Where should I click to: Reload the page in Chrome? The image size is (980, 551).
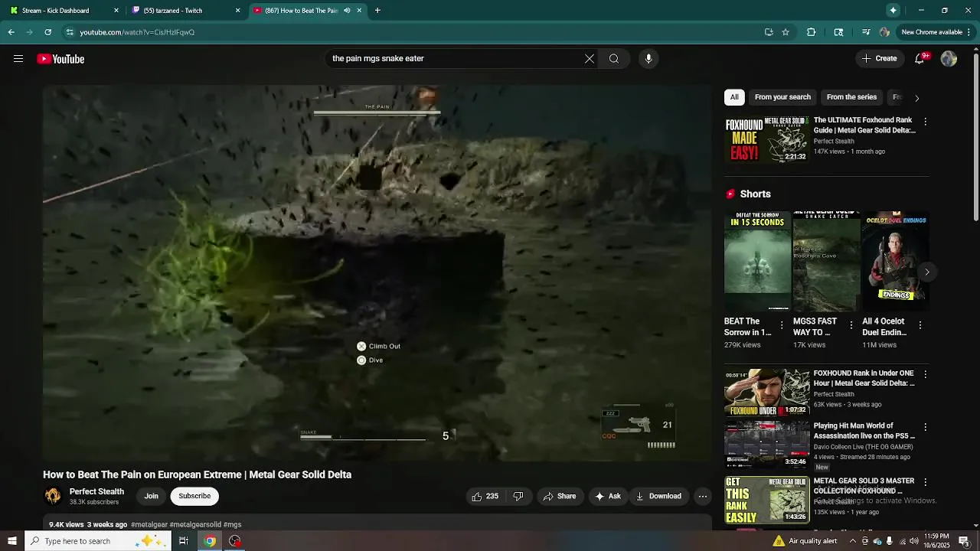[47, 32]
